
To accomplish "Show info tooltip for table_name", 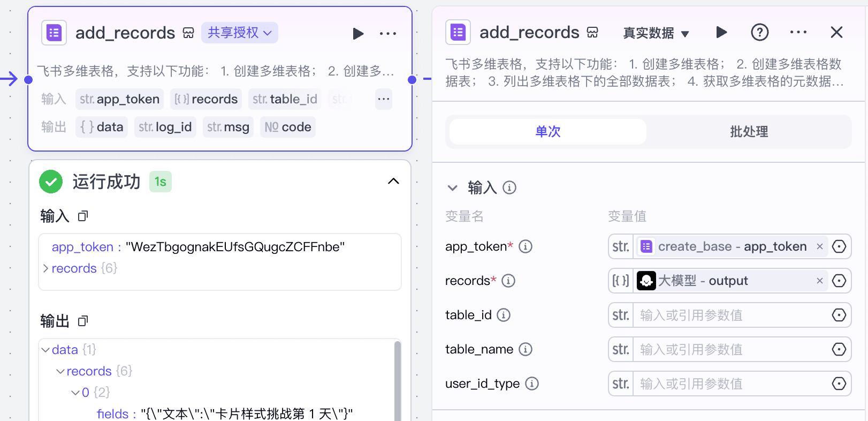I will [x=526, y=349].
